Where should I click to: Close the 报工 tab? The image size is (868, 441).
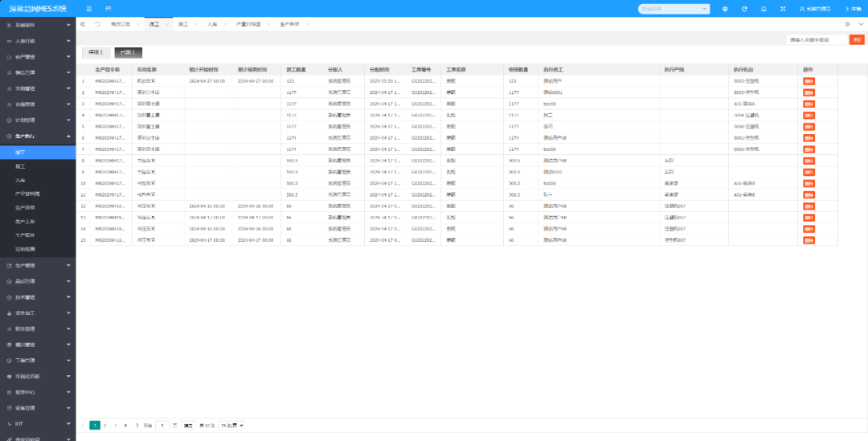click(196, 24)
